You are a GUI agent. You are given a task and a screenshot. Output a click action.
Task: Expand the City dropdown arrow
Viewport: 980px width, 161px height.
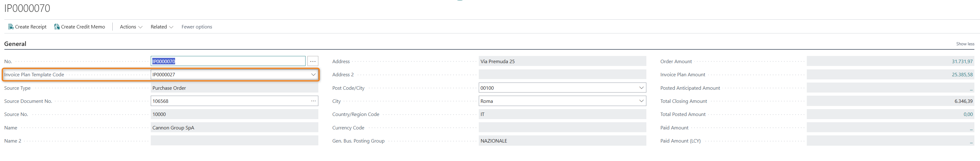click(x=641, y=101)
